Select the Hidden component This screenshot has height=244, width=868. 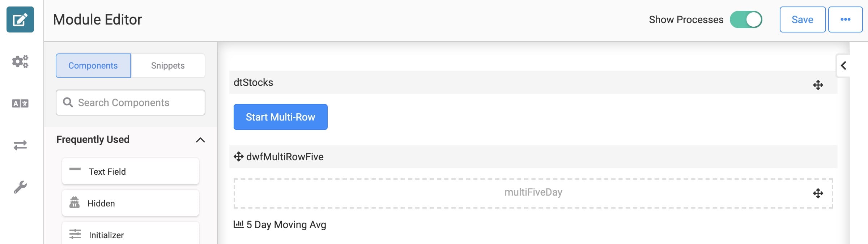pyautogui.click(x=131, y=203)
